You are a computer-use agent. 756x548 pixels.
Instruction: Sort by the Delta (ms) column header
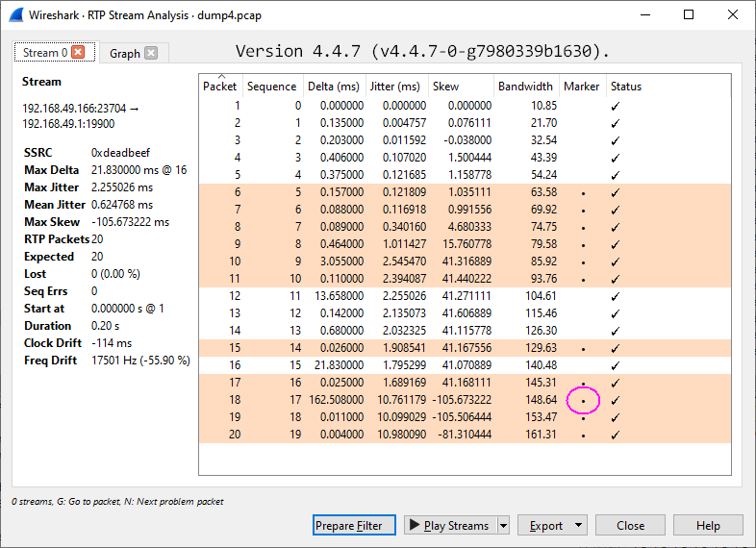pyautogui.click(x=335, y=87)
